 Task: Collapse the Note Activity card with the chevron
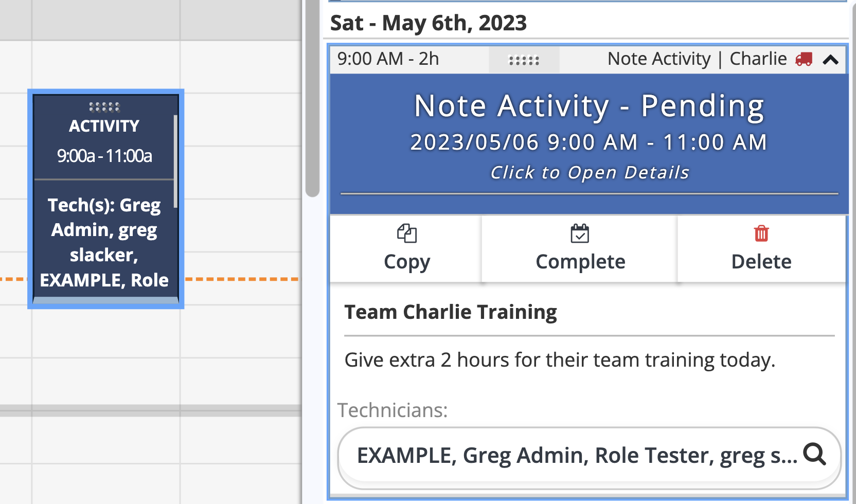click(x=831, y=60)
